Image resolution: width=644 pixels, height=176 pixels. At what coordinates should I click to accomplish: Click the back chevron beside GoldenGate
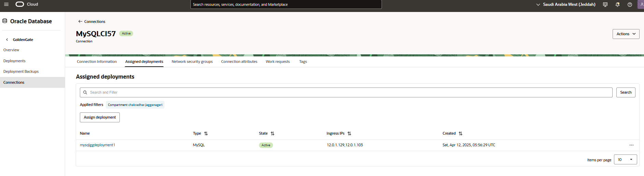click(7, 40)
